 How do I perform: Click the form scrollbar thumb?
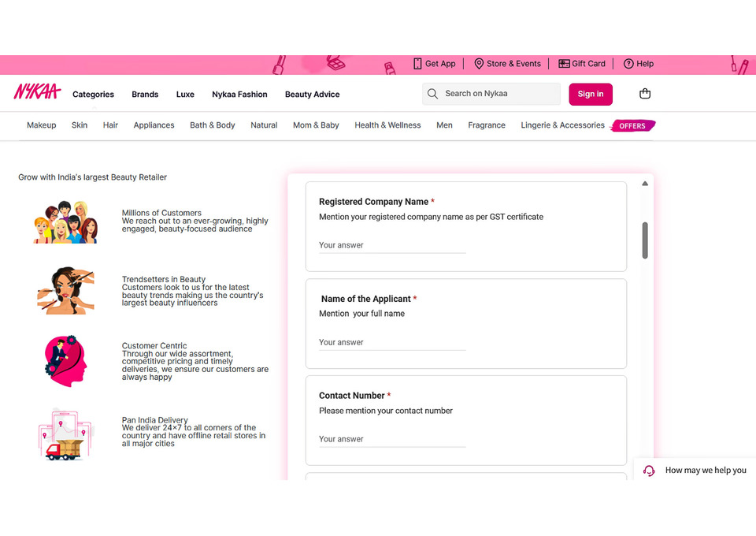pos(645,240)
